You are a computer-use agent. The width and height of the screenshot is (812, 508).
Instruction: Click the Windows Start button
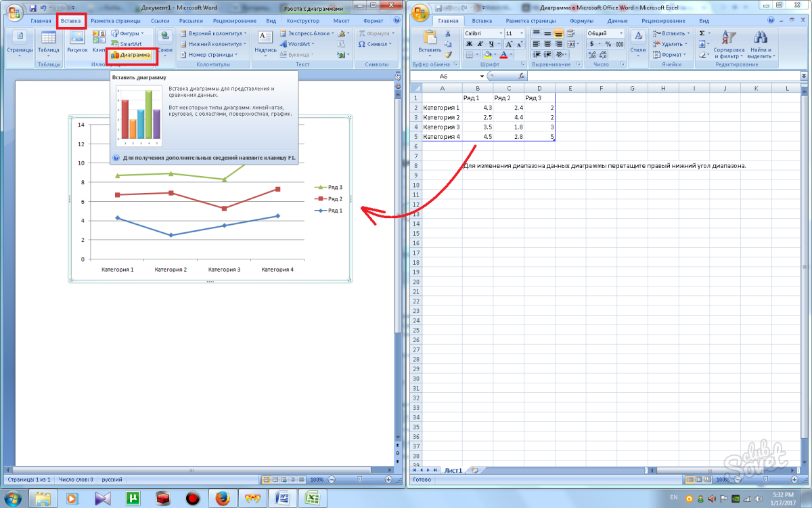14,499
